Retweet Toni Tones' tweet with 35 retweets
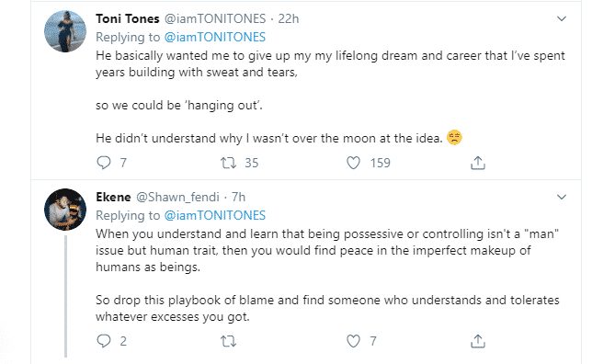This screenshot has height=364, width=592. coord(228,163)
